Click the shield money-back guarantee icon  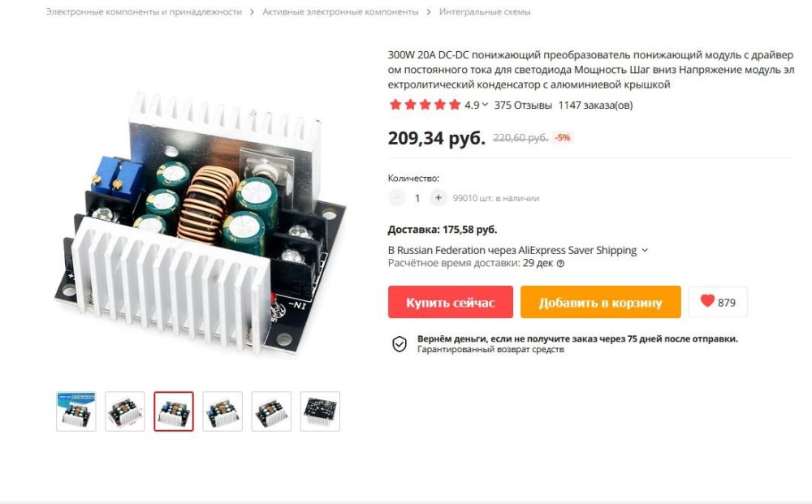[x=400, y=343]
